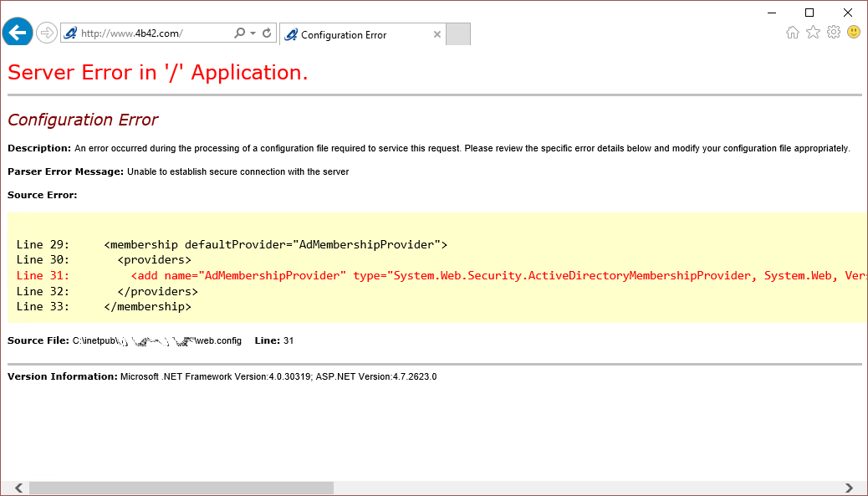This screenshot has width=868, height=496.
Task: Click the site favicon in the address bar
Action: pyautogui.click(x=70, y=33)
